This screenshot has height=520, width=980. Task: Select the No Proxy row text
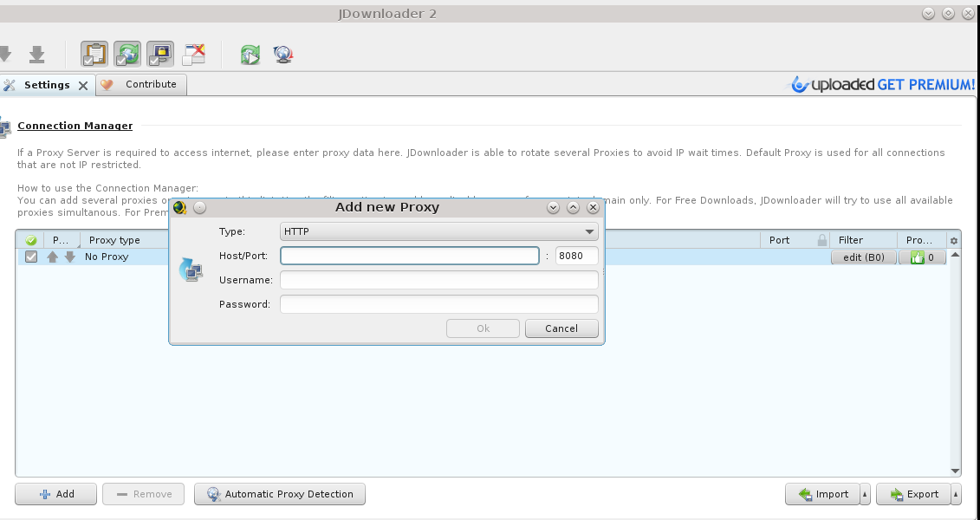pos(107,257)
